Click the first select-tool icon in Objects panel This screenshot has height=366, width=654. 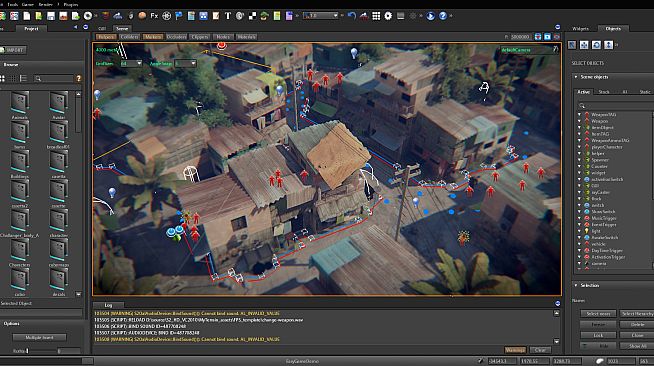pos(572,45)
